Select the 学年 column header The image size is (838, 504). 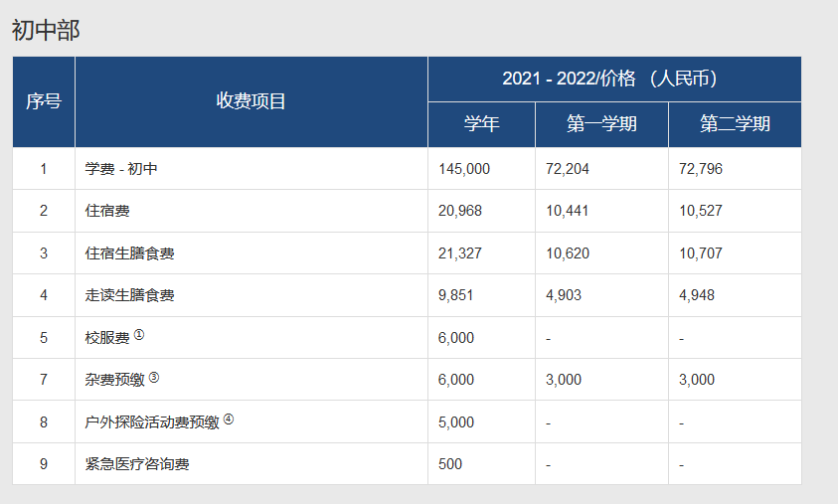pos(481,124)
